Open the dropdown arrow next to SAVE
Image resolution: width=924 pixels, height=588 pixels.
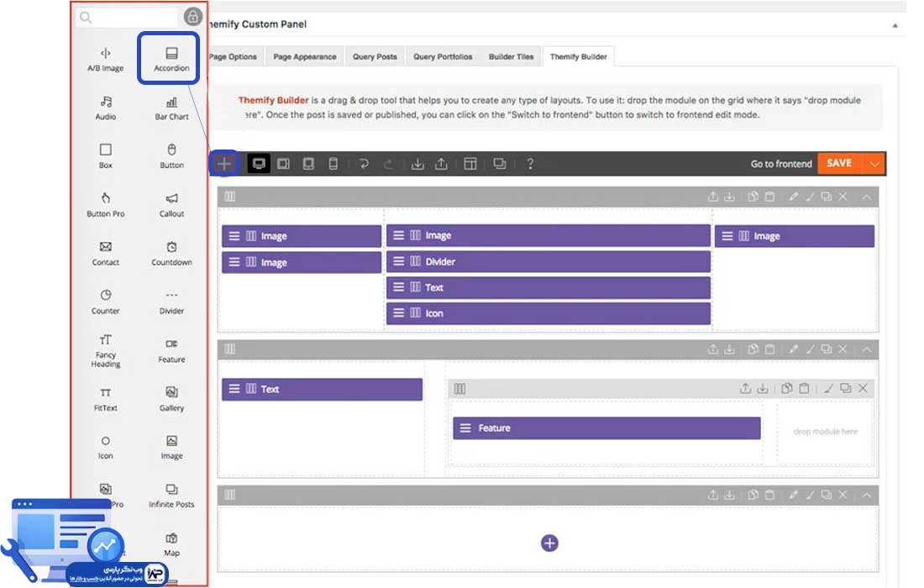(x=874, y=163)
